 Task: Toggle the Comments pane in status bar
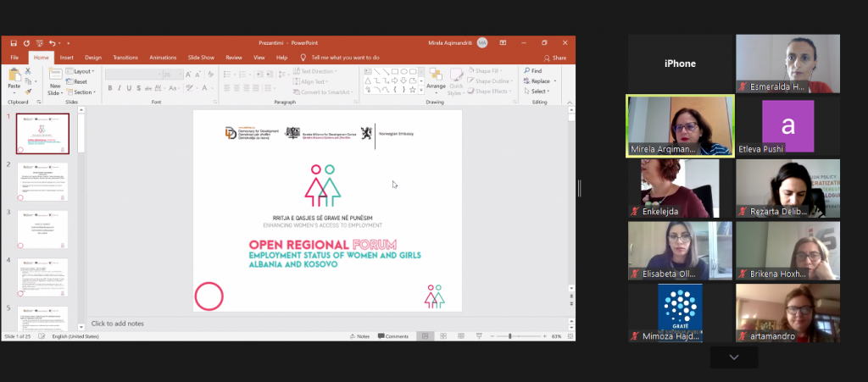click(x=393, y=336)
